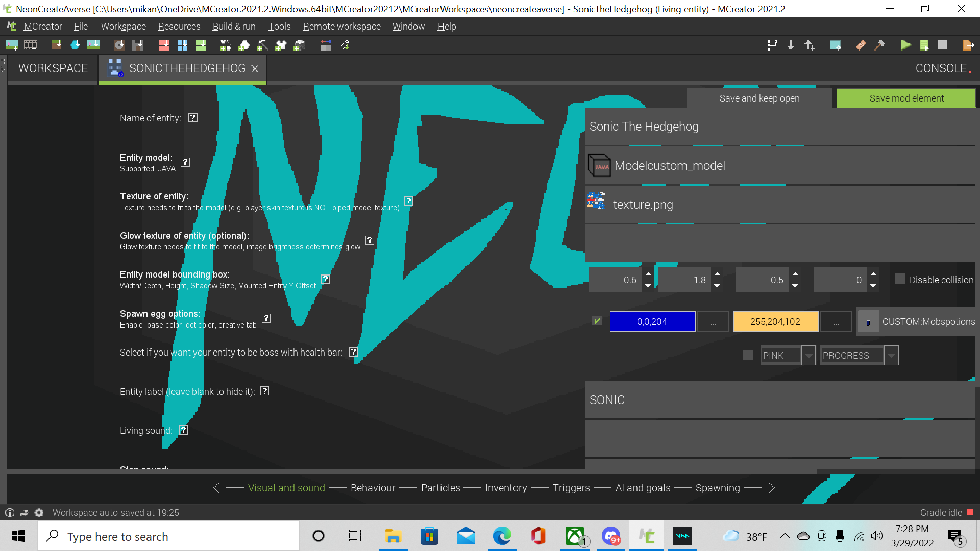Click the Save mod element button
This screenshot has width=980, height=551.
point(906,98)
